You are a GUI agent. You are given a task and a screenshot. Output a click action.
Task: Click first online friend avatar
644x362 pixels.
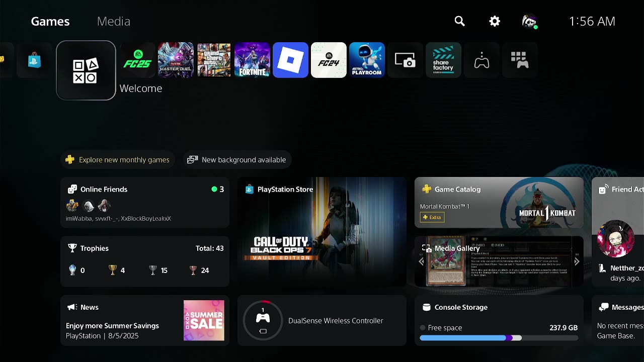72,205
